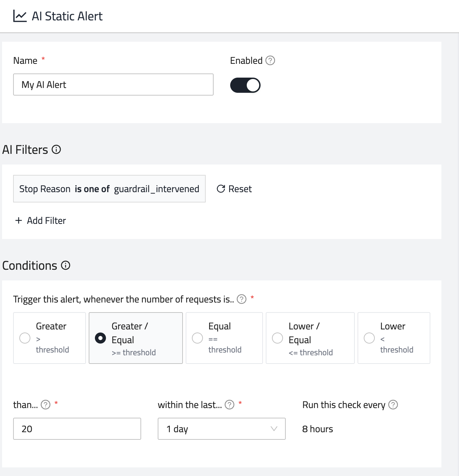
Task: Select the Greater / Equal radio option
Action: [x=100, y=338]
